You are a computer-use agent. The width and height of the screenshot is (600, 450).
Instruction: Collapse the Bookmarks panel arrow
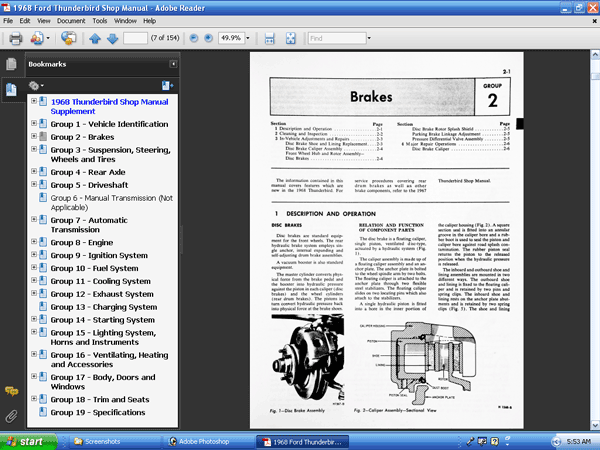(173, 64)
